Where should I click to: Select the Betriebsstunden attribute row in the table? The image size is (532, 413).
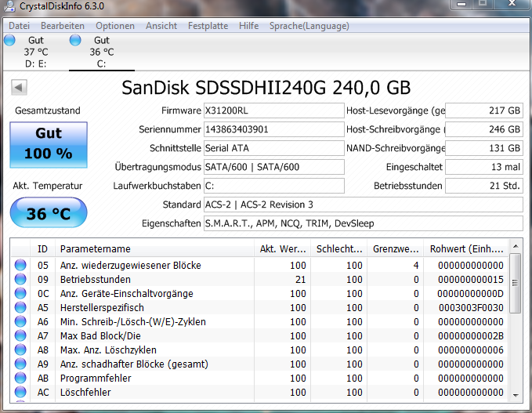[259, 279]
